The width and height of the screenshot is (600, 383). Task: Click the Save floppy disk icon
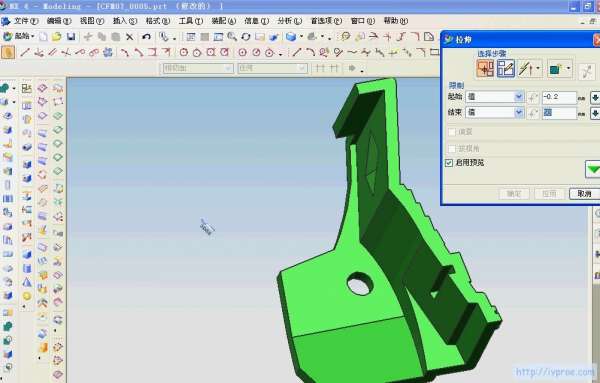click(x=71, y=37)
